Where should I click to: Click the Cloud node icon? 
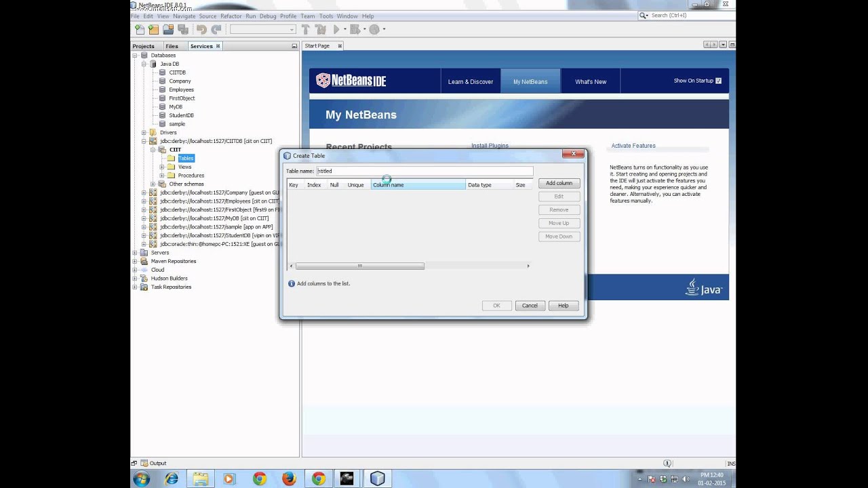144,270
